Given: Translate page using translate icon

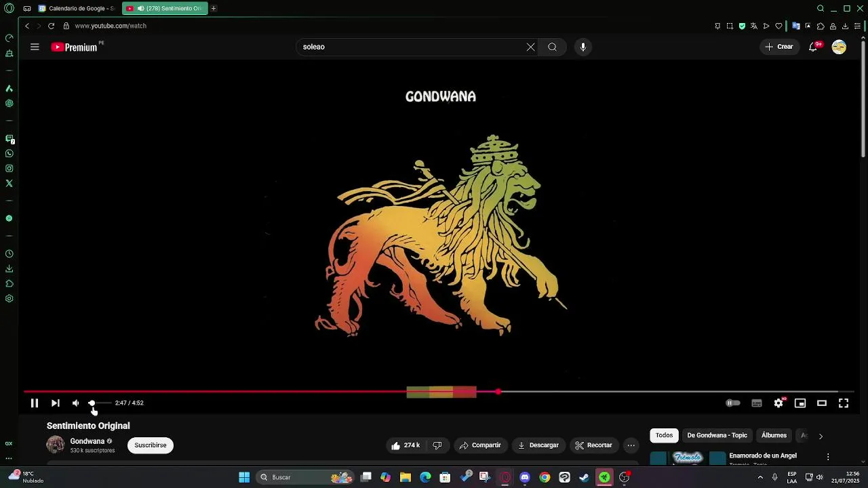Looking at the screenshot, I should [754, 26].
